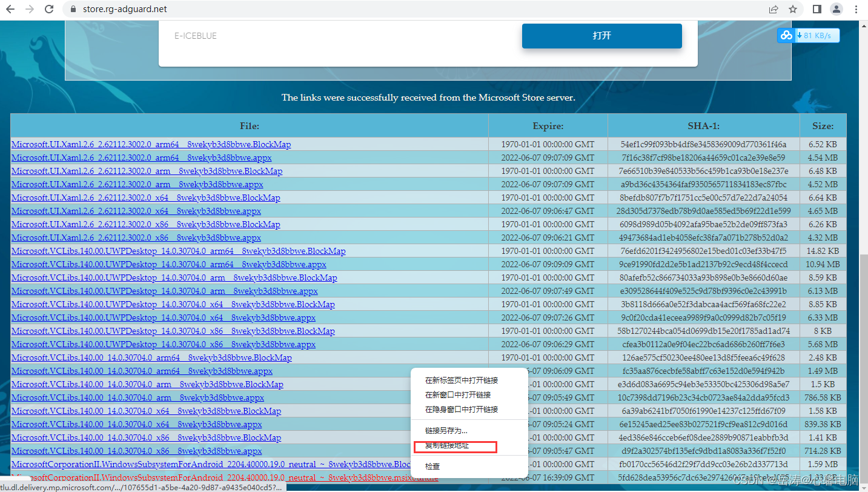This screenshot has width=868, height=492.
Task: Click the cloud download speed widget
Action: point(808,35)
